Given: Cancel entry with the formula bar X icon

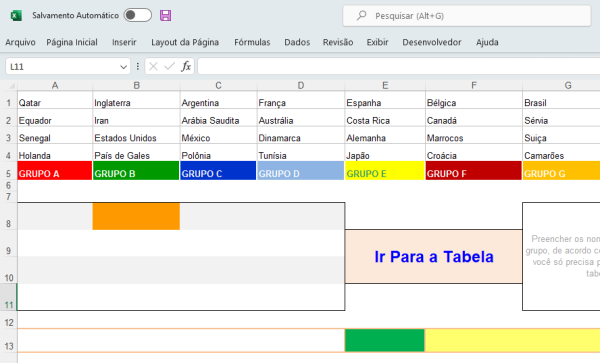Looking at the screenshot, I should click(x=153, y=67).
